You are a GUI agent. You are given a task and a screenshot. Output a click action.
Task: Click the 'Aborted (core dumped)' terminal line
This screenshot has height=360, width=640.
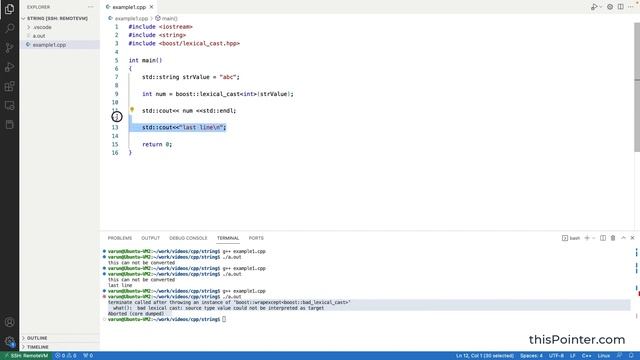136,313
